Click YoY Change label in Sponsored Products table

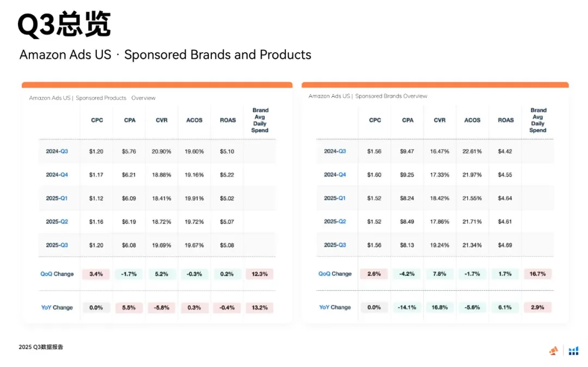pyautogui.click(x=57, y=308)
